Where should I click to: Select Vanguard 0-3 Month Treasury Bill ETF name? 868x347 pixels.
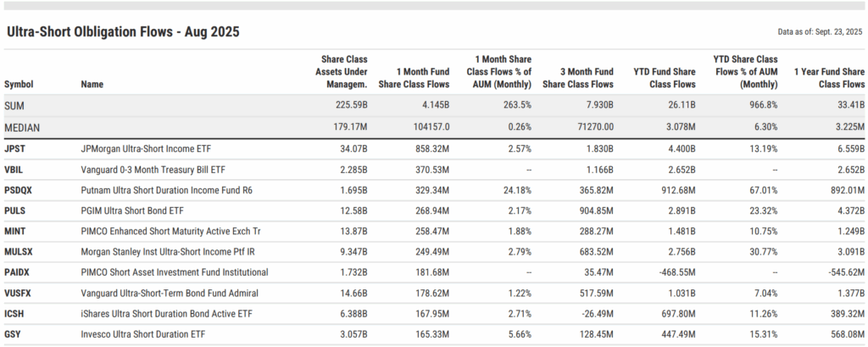click(x=153, y=170)
